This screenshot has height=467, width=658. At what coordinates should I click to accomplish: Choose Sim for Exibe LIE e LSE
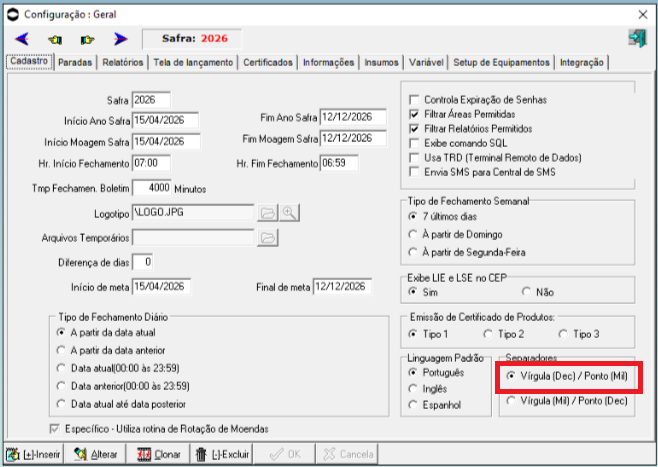tap(413, 292)
